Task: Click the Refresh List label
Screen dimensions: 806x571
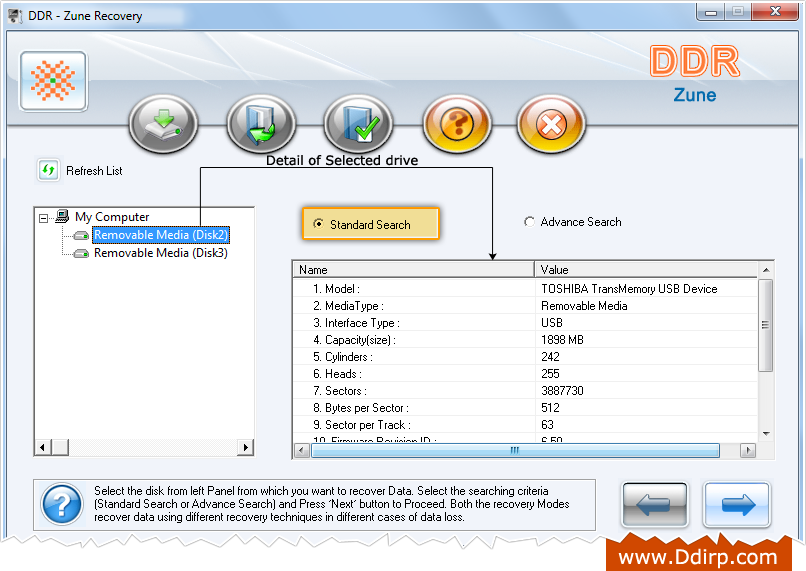Action: [94, 171]
